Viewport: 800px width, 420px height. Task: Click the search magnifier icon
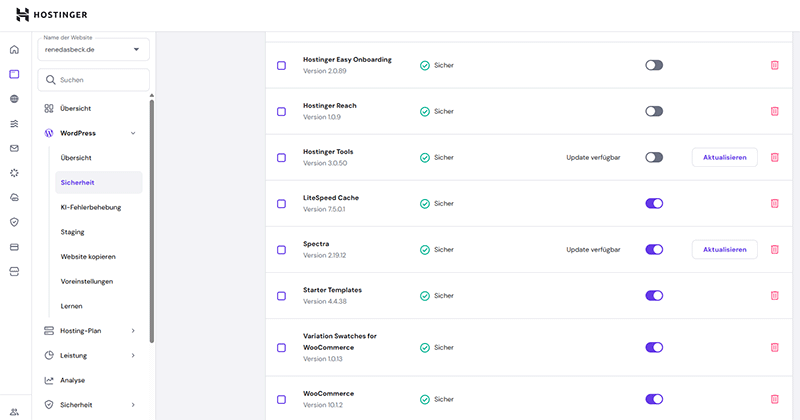(x=50, y=80)
